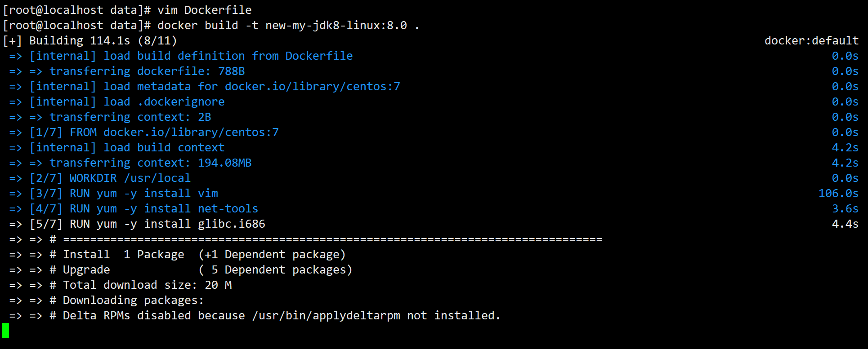Click the "load metadata for docker.io/library/centos:7" line
The height and width of the screenshot is (349, 868).
tap(215, 86)
